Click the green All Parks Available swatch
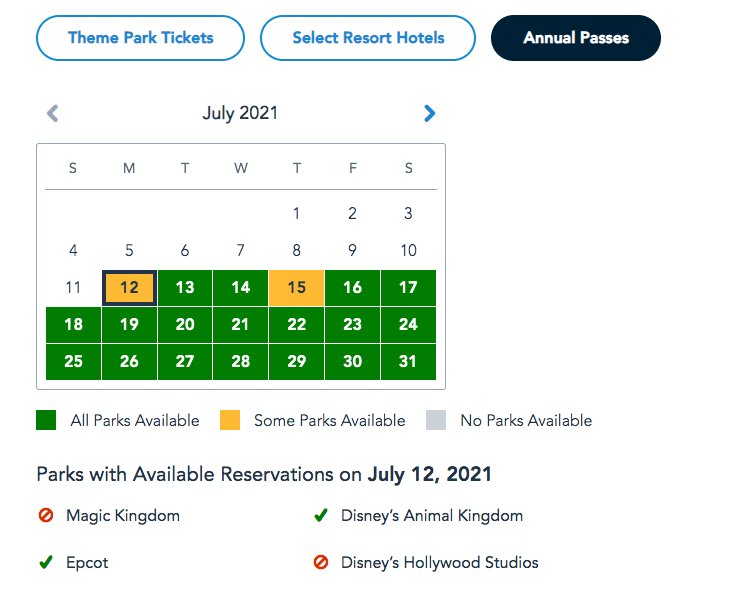 (x=46, y=420)
